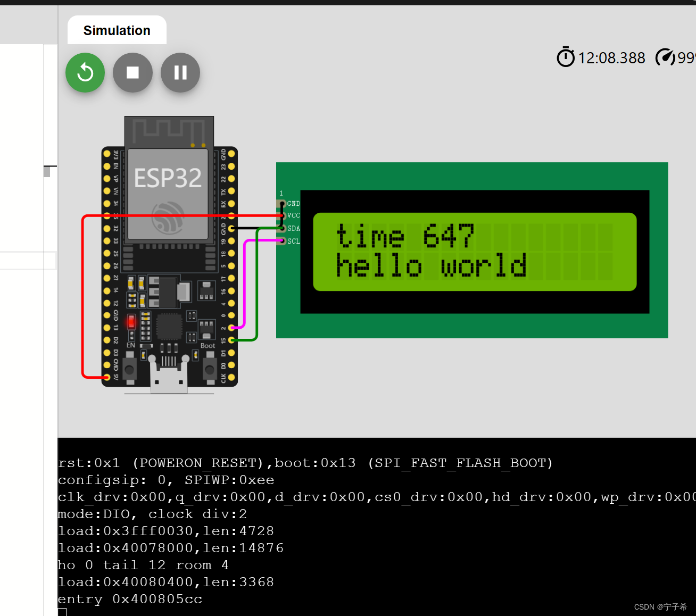This screenshot has height=616, width=696.
Task: Click the VCC pin on the LCD module
Action: [x=282, y=215]
